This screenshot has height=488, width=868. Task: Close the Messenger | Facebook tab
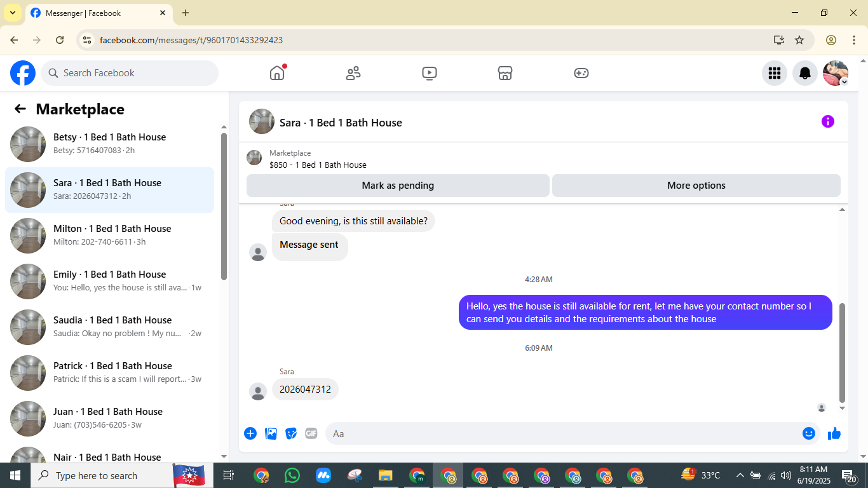[163, 13]
